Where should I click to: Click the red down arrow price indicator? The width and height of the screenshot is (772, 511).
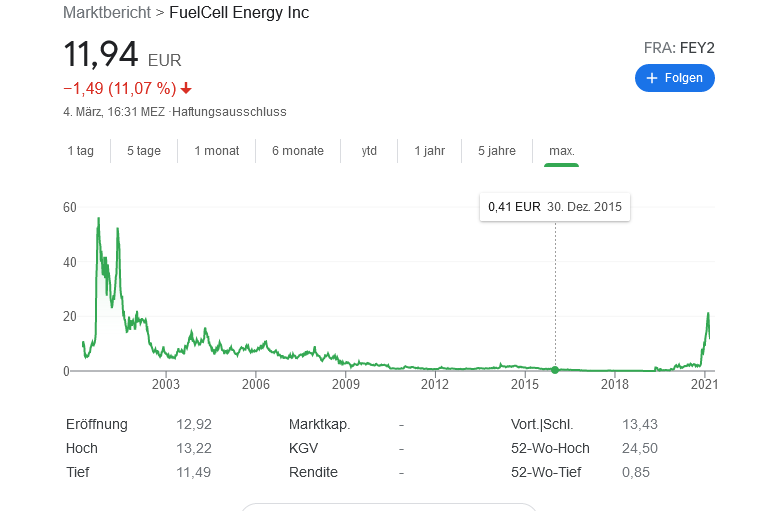point(186,88)
